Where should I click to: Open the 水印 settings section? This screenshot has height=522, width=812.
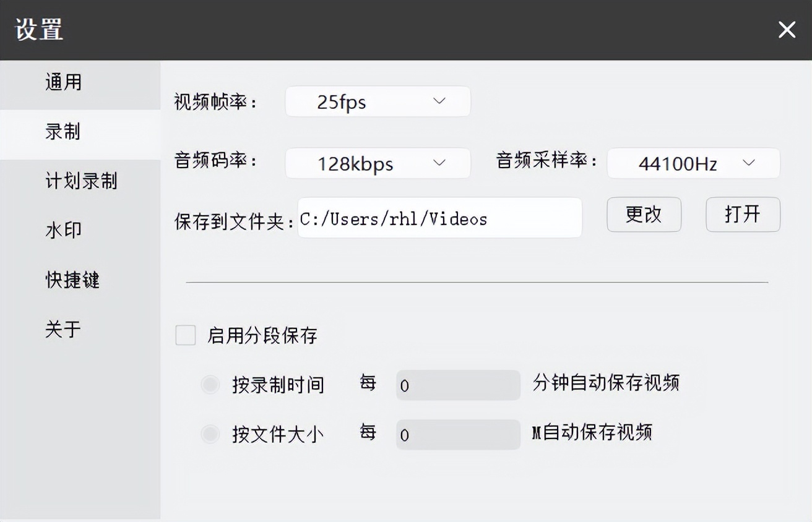64,231
